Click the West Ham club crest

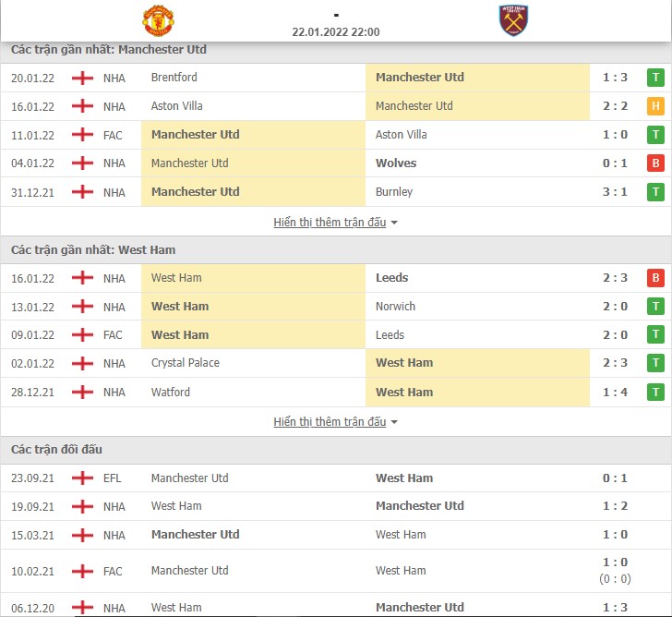click(x=513, y=20)
